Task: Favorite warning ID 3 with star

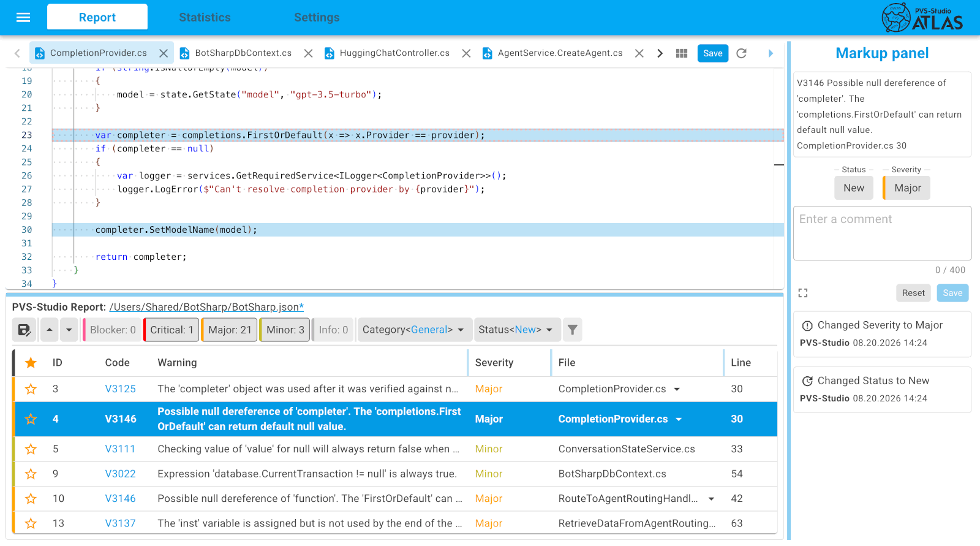Action: click(31, 389)
